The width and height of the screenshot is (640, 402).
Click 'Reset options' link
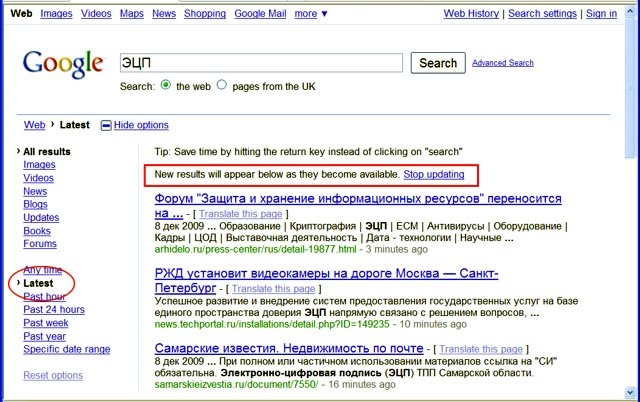pyautogui.click(x=53, y=375)
